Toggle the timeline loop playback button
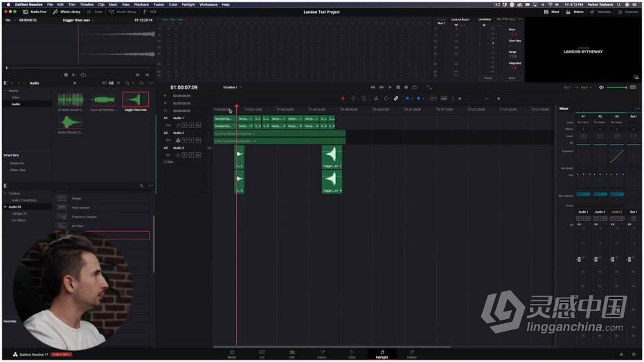The height and width of the screenshot is (362, 644). coord(415,87)
